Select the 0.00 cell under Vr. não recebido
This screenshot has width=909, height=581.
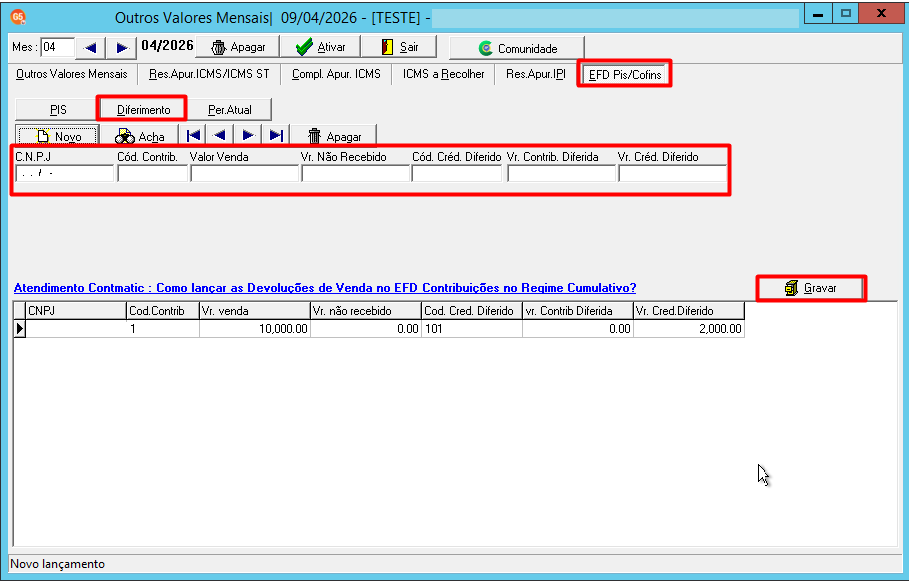click(x=366, y=329)
